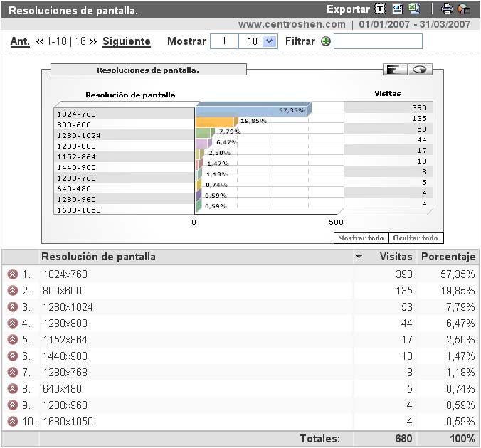Click red arrow icon beside 800x600
Screen dimensions: 481x448
12,291
